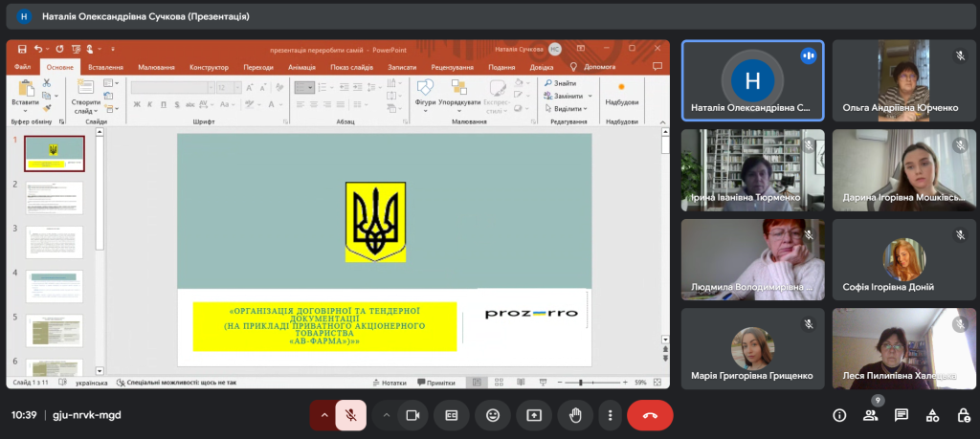This screenshot has width=980, height=439.
Task: Unmute the microphone in the call bar
Action: (351, 415)
